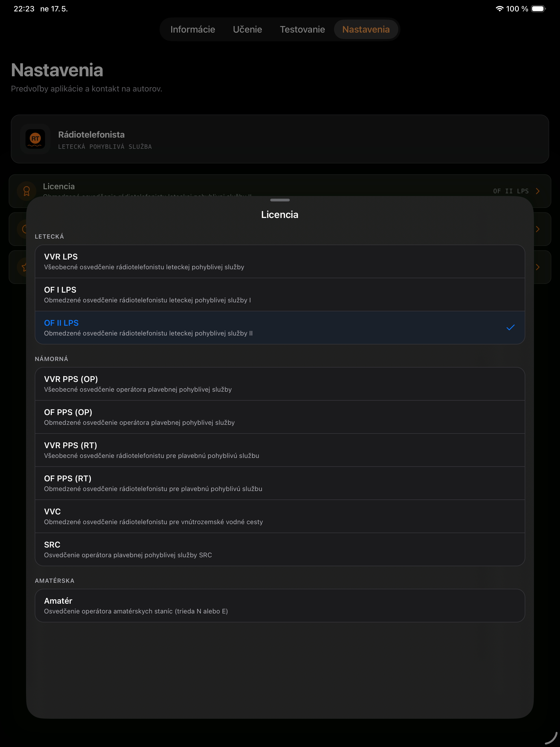This screenshot has height=747, width=560.
Task: Click the 'AMATÉRSKA' section header
Action: tap(54, 581)
